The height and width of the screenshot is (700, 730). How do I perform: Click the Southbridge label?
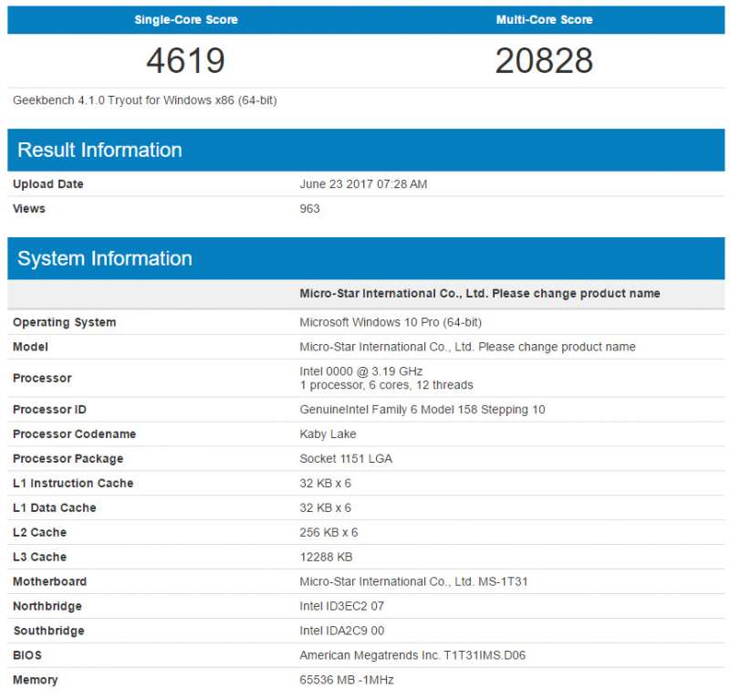point(49,631)
